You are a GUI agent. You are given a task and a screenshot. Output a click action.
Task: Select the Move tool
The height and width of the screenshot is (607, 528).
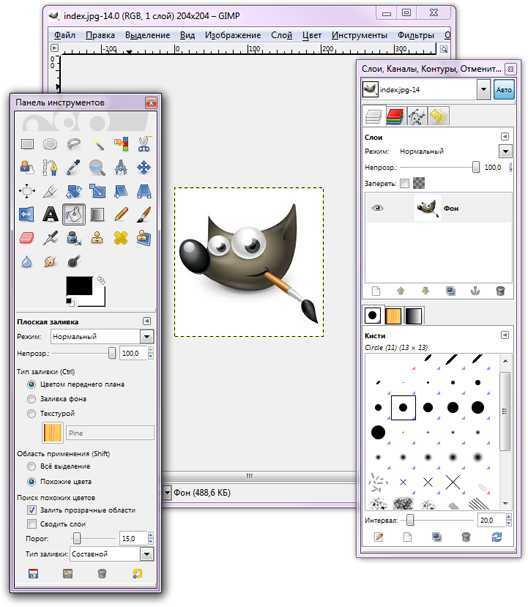click(x=144, y=168)
